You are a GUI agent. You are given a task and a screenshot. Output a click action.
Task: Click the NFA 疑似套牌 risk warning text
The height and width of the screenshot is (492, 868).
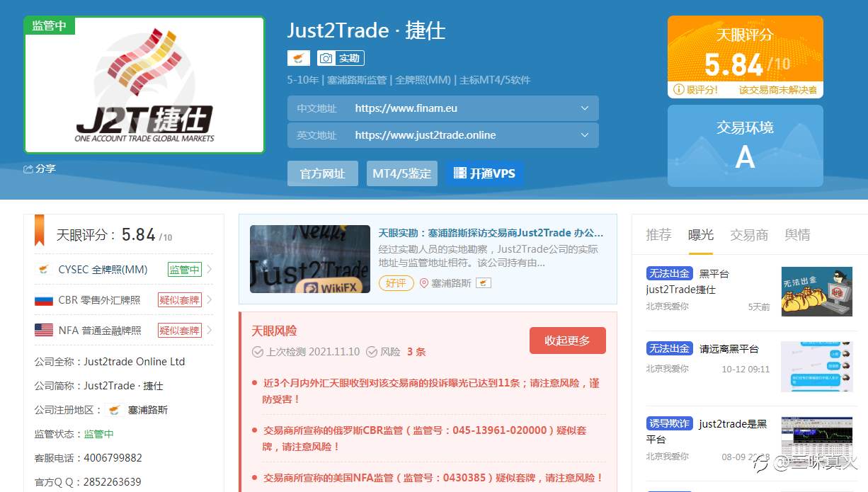tap(433, 478)
